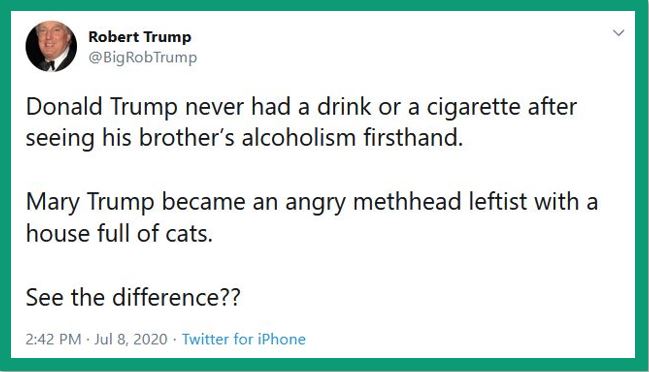This screenshot has height=372, width=649.
Task: Open Robert Trump's profile picture
Action: 51,46
